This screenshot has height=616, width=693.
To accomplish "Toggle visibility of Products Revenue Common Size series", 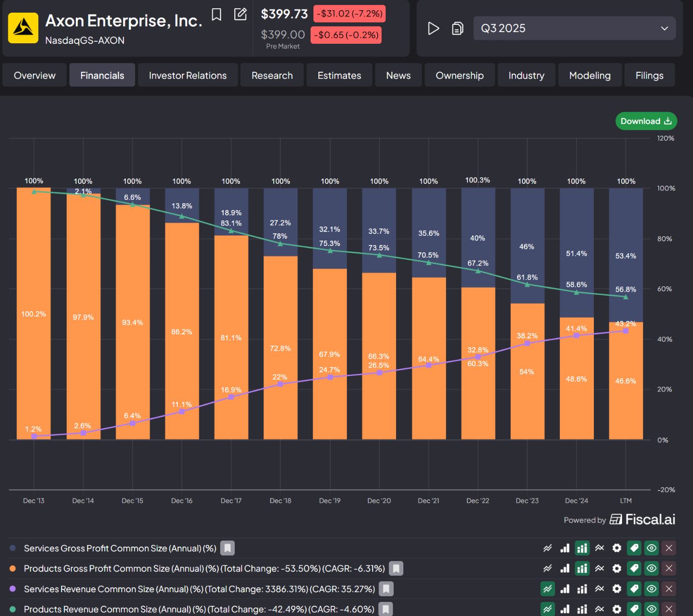I will (x=651, y=609).
